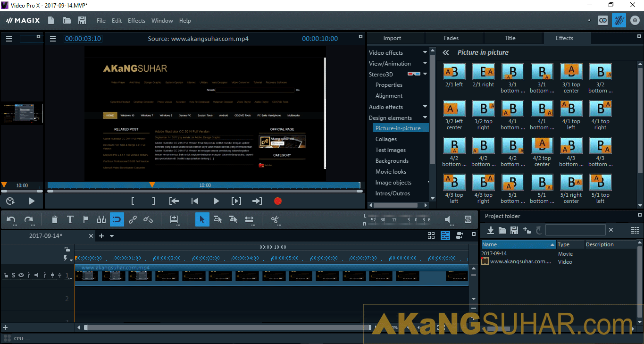Toggle the open lock above track headers
This screenshot has height=344, width=644.
point(67,249)
